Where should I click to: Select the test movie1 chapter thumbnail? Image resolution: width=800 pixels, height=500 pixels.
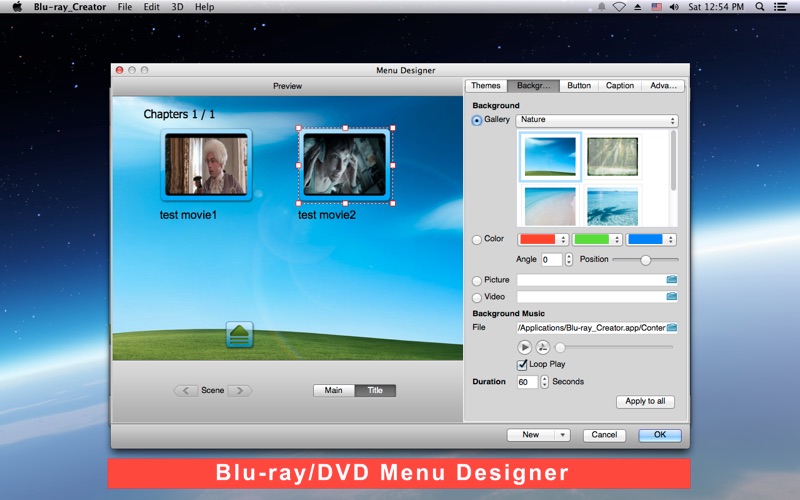(x=207, y=165)
